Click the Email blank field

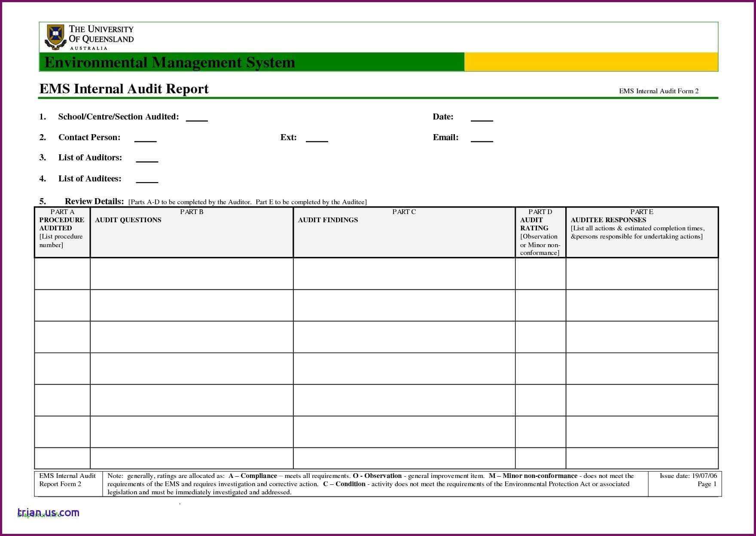tap(482, 138)
